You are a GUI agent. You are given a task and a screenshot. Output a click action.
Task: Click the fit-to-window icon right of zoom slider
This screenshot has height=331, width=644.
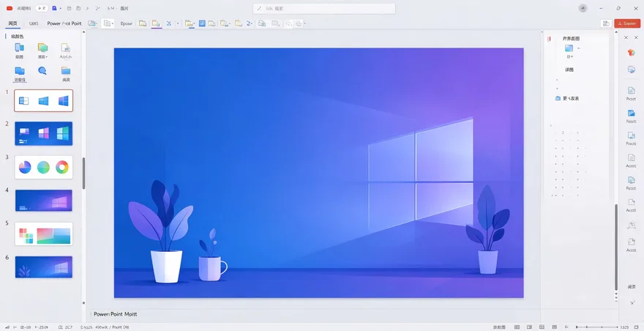click(x=636, y=327)
